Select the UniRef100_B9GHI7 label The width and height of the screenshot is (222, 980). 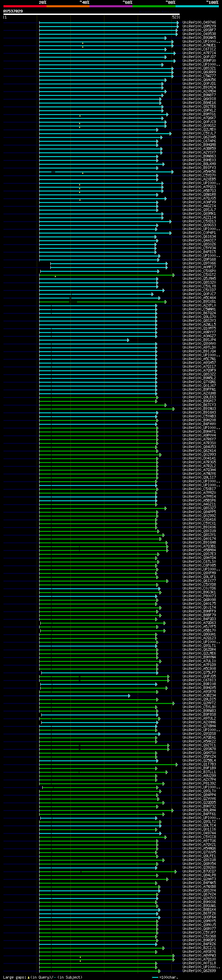tap(199, 401)
